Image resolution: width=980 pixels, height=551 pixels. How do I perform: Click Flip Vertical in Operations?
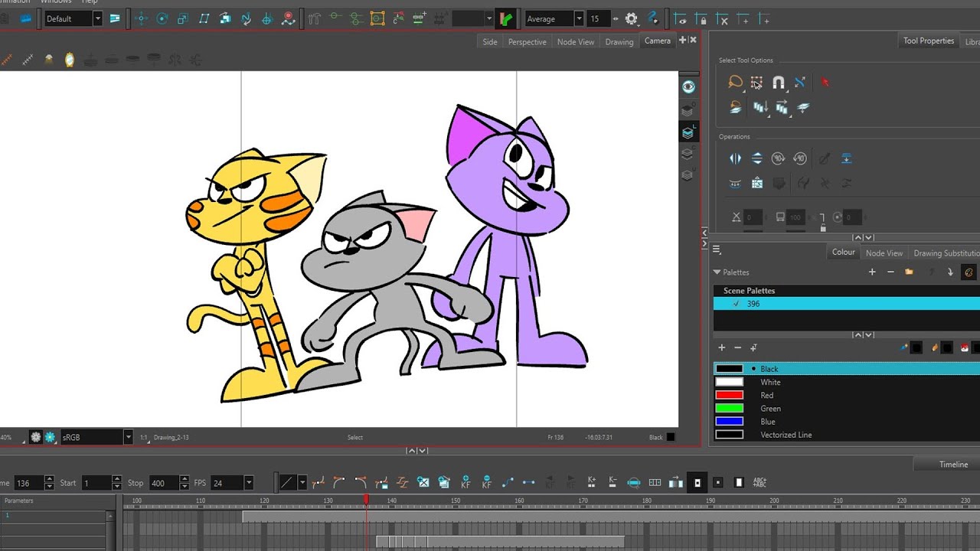[x=756, y=158]
